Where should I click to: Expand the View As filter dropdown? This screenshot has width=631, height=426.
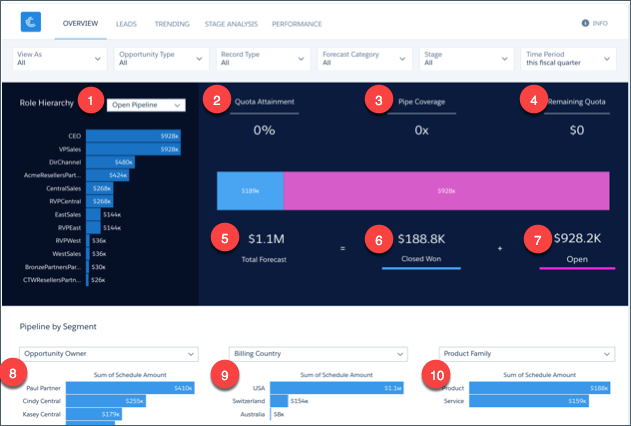[60, 59]
